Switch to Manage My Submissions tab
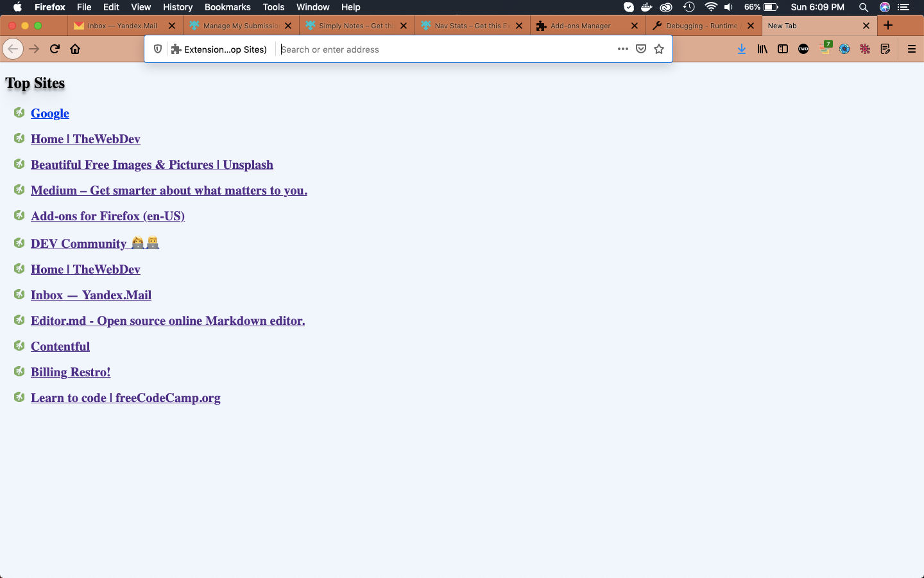Viewport: 924px width, 578px height. pyautogui.click(x=241, y=26)
